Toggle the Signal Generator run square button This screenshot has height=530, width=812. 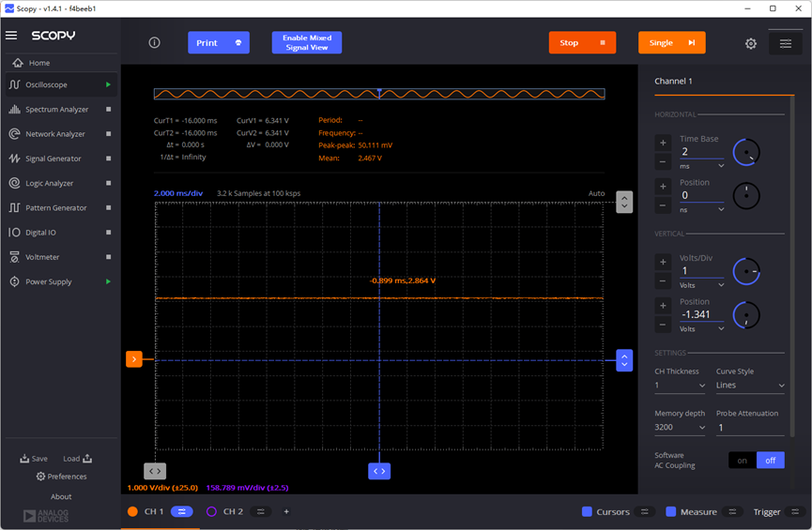[108, 159]
